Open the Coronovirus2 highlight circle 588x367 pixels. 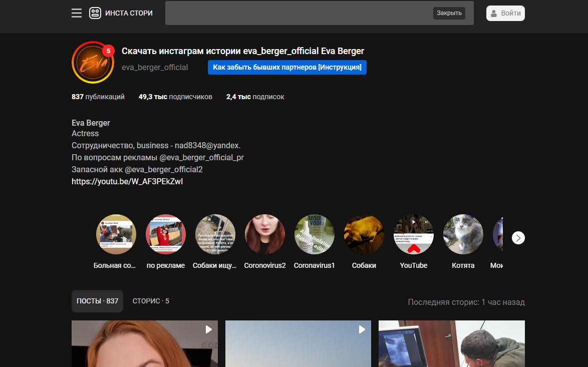click(x=265, y=234)
